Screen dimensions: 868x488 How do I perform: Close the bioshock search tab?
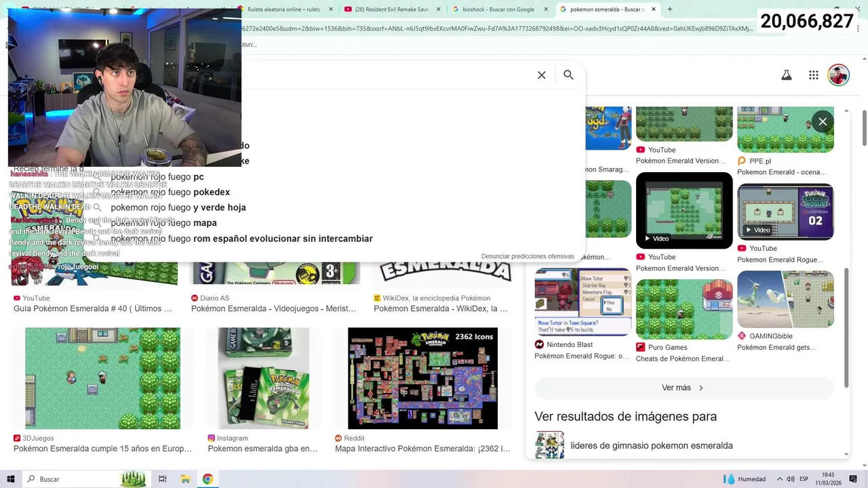tap(547, 9)
